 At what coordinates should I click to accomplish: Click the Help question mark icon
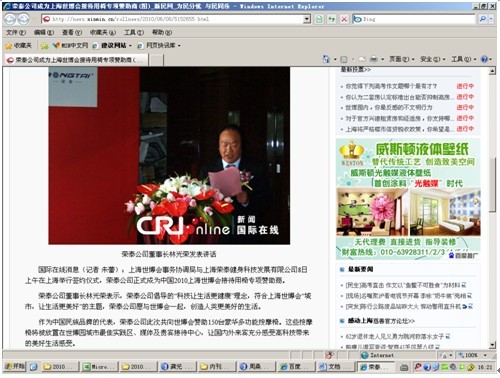[484, 59]
